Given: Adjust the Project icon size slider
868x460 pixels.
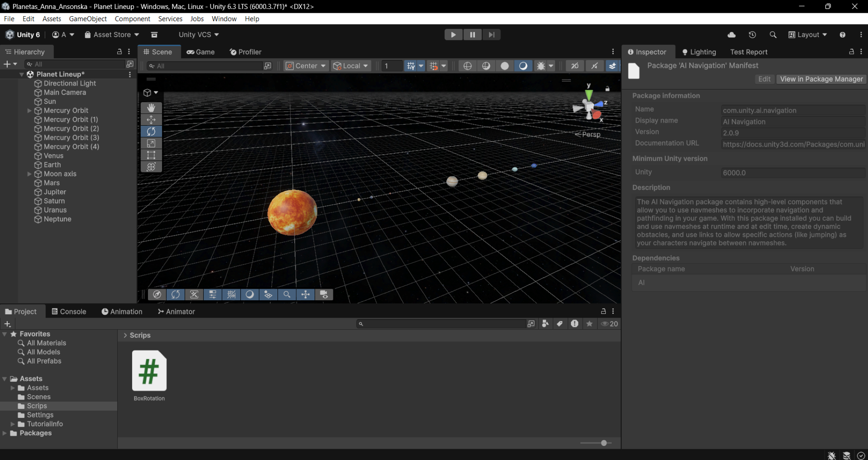Looking at the screenshot, I should 604,443.
